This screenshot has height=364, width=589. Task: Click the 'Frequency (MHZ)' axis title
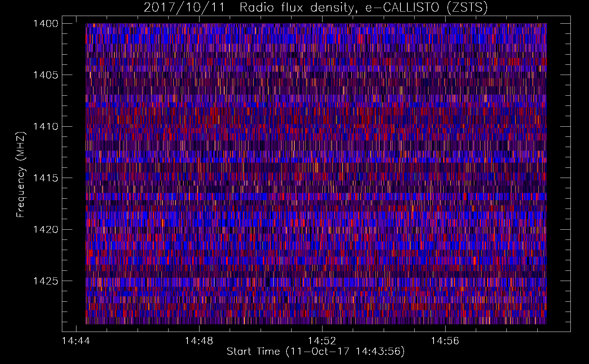[21, 174]
